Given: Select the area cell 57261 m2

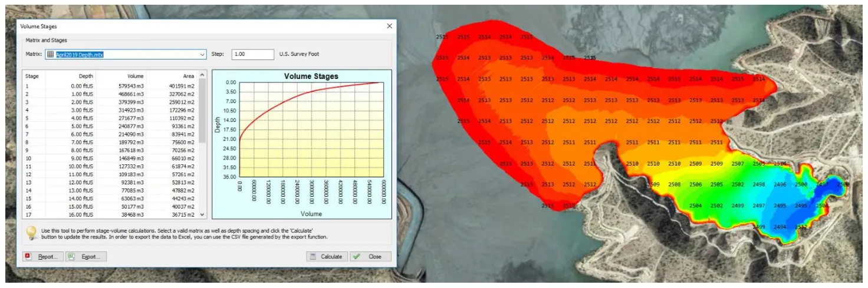Looking at the screenshot, I should pyautogui.click(x=183, y=175).
